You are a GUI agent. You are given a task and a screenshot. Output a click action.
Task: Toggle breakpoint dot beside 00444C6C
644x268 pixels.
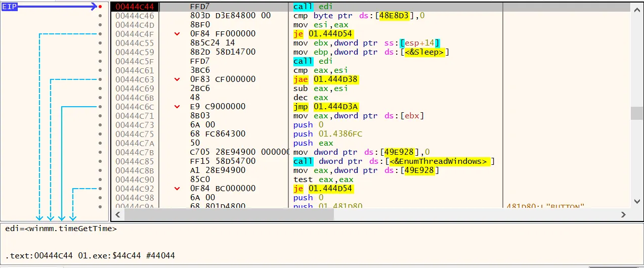tap(100, 107)
